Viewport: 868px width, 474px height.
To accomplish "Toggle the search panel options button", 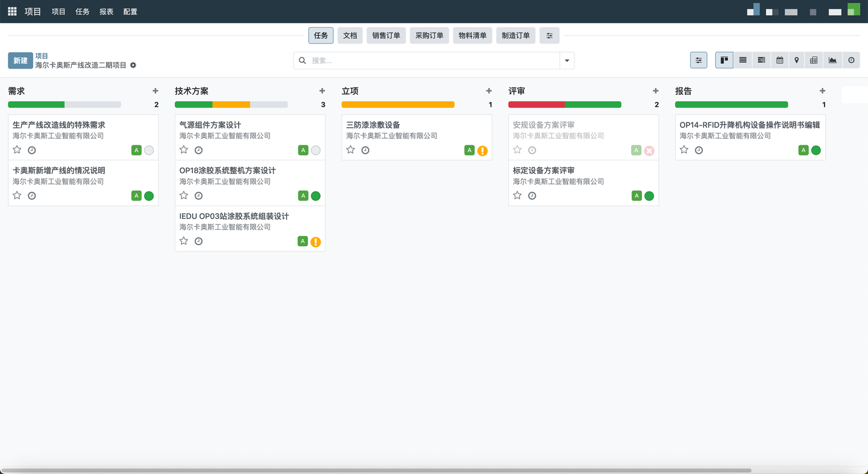I will [699, 60].
